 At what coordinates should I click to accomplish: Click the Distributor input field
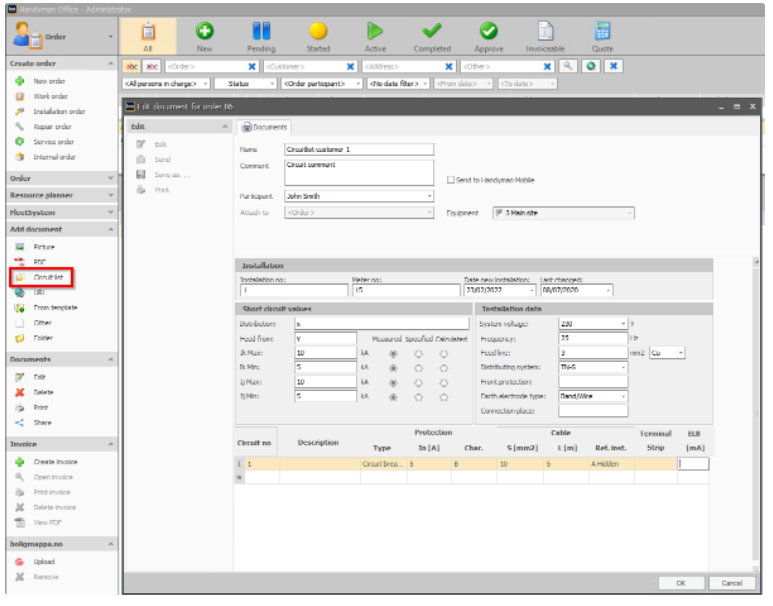point(382,324)
